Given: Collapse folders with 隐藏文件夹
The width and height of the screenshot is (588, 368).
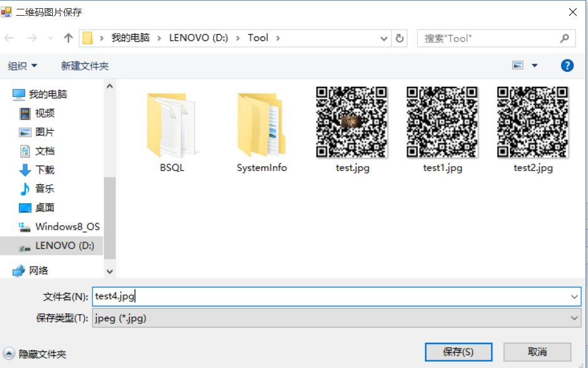Looking at the screenshot, I should [35, 354].
